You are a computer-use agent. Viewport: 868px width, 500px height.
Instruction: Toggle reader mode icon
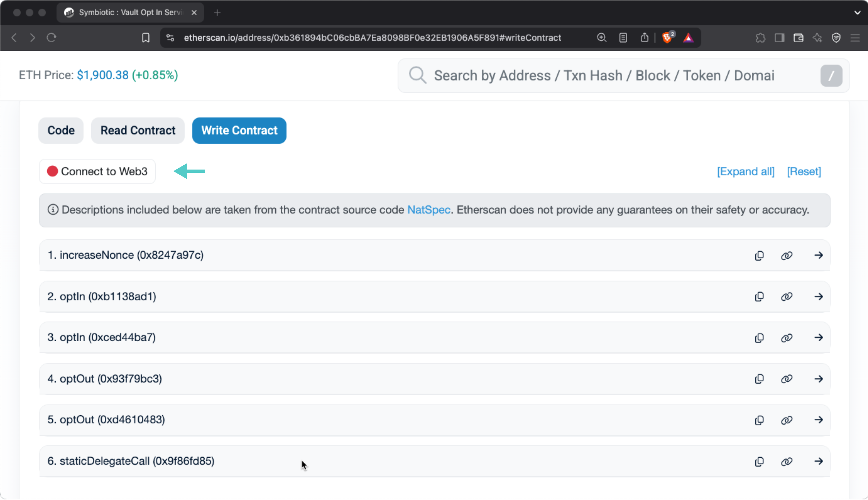(x=623, y=37)
